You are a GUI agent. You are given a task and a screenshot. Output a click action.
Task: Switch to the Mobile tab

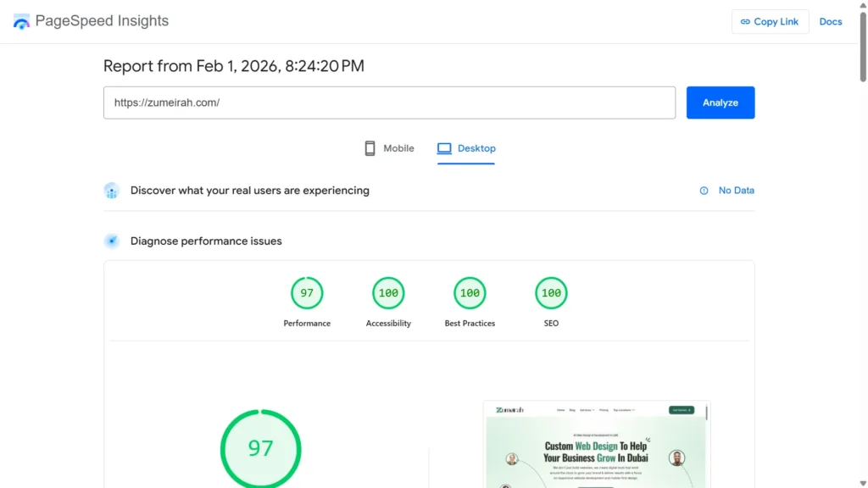pyautogui.click(x=389, y=147)
